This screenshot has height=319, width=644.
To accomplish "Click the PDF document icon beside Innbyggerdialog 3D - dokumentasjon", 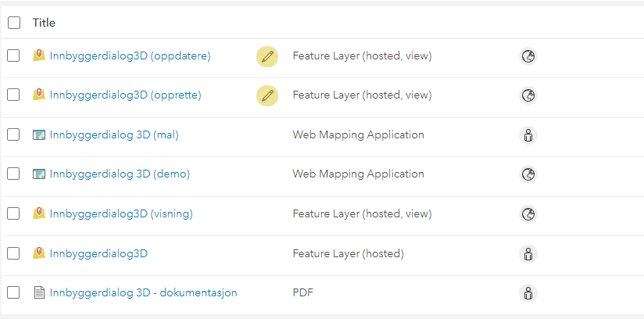I will [39, 292].
